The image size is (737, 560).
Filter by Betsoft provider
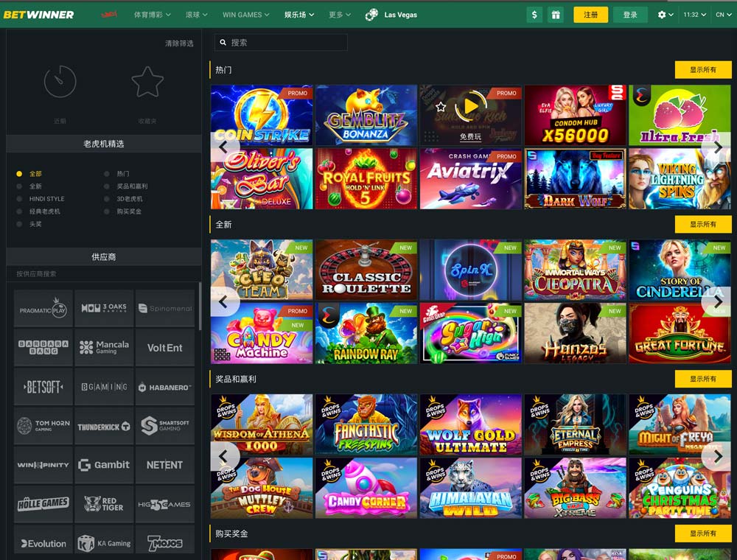(43, 387)
